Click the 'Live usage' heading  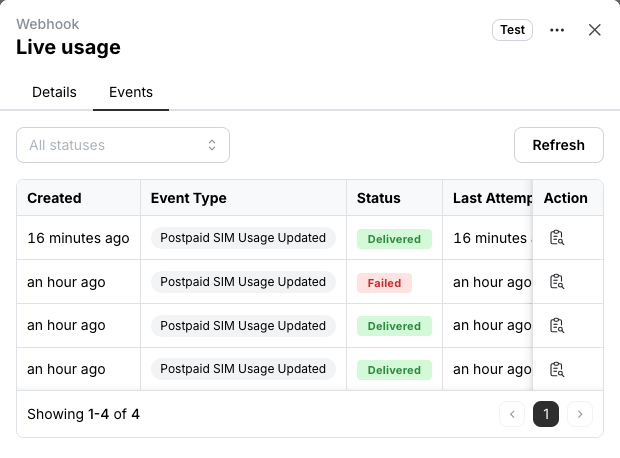tap(68, 47)
